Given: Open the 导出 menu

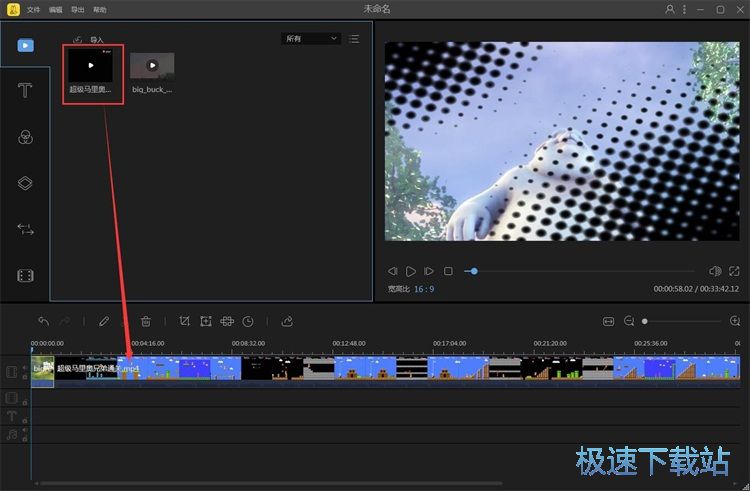Looking at the screenshot, I should (x=77, y=10).
